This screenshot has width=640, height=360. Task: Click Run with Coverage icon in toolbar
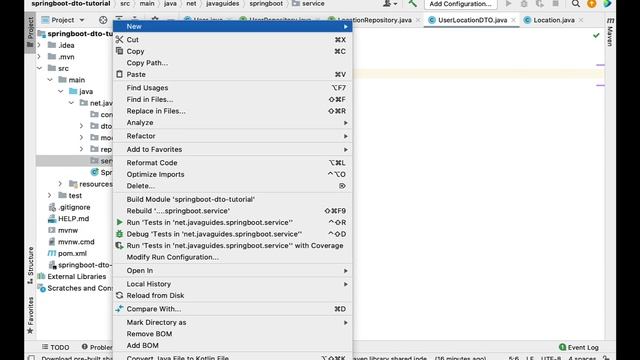pyautogui.click(x=540, y=4)
